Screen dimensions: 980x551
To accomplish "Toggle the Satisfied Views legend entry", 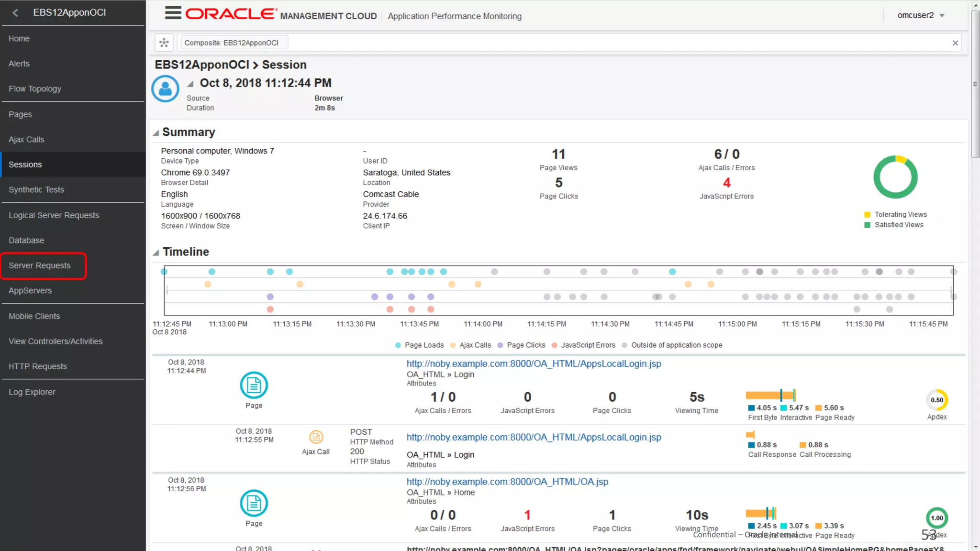I will tap(894, 225).
